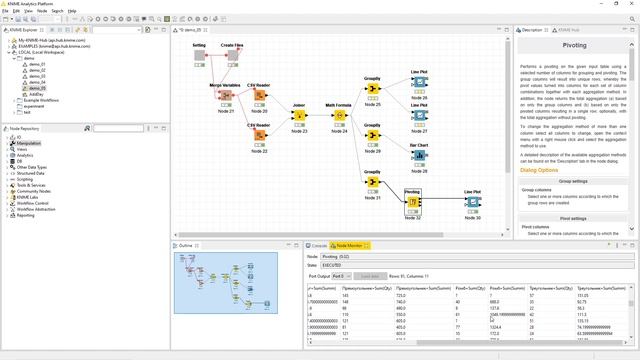Expand the IO category in Node Repository

[x=7, y=138]
